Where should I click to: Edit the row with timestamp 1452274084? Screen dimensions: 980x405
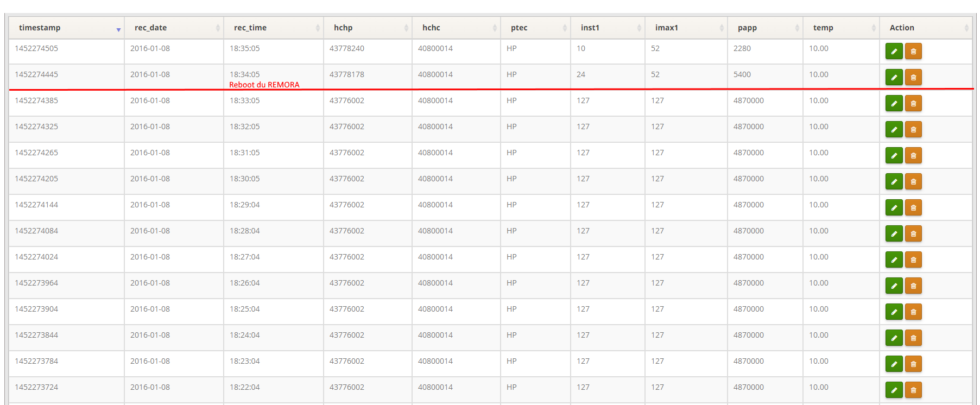pyautogui.click(x=894, y=233)
